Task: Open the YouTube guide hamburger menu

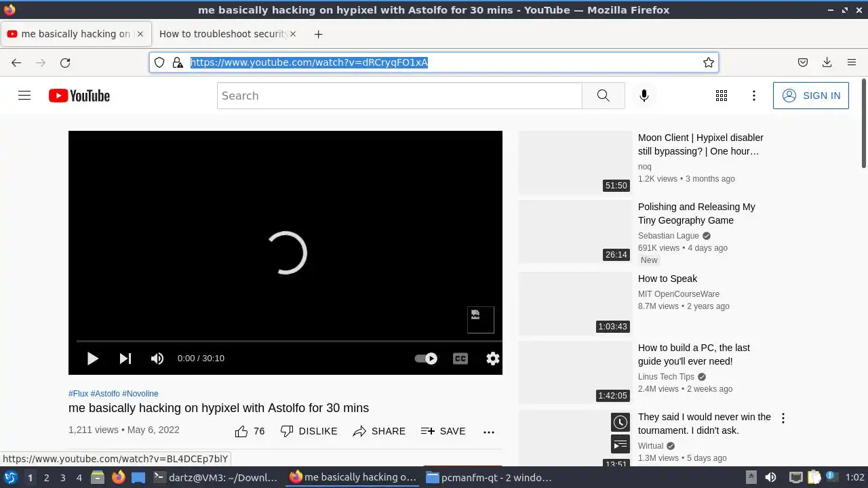Action: point(24,96)
